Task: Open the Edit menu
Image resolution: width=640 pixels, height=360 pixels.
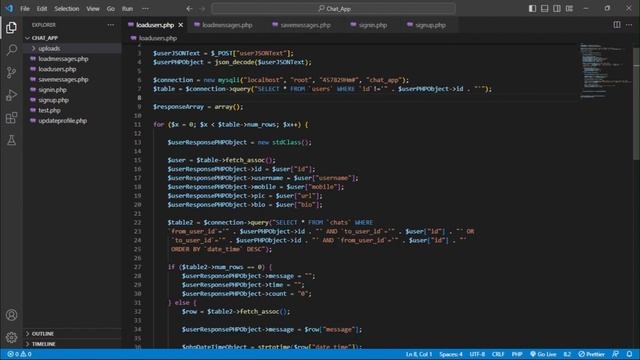Action: click(42, 9)
